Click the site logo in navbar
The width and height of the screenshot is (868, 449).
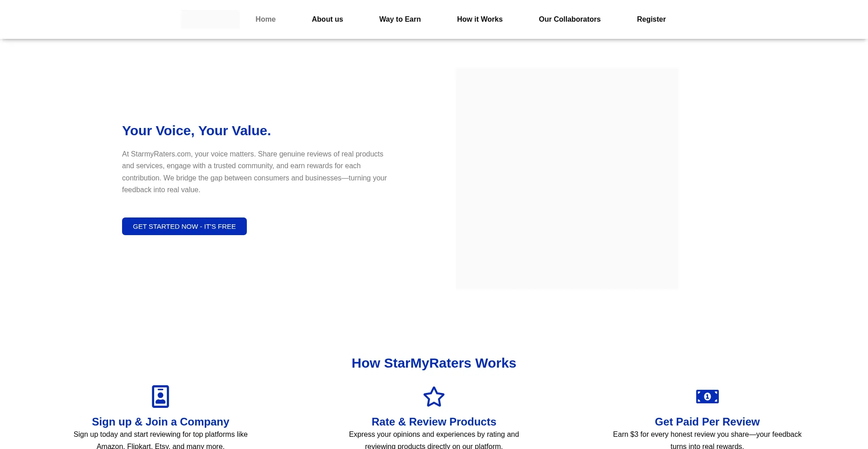(210, 19)
